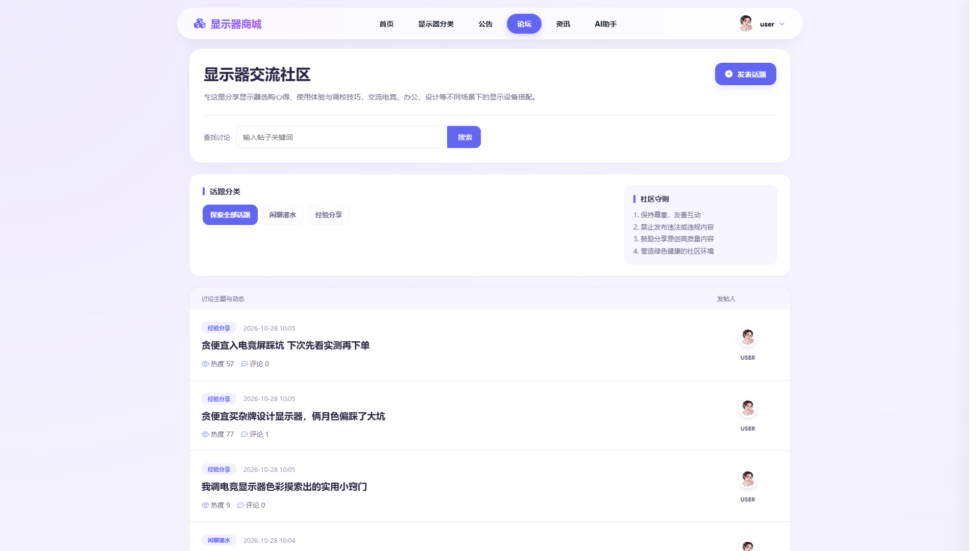This screenshot has height=551, width=980.
Task: Focus the 输入帖子关键词 search field
Action: tap(342, 137)
